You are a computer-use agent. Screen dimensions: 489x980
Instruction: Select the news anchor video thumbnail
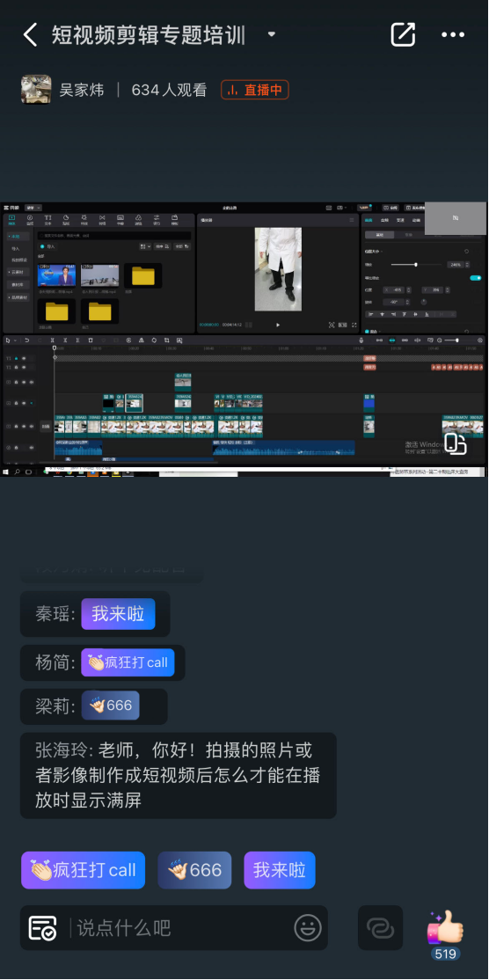coord(57,275)
